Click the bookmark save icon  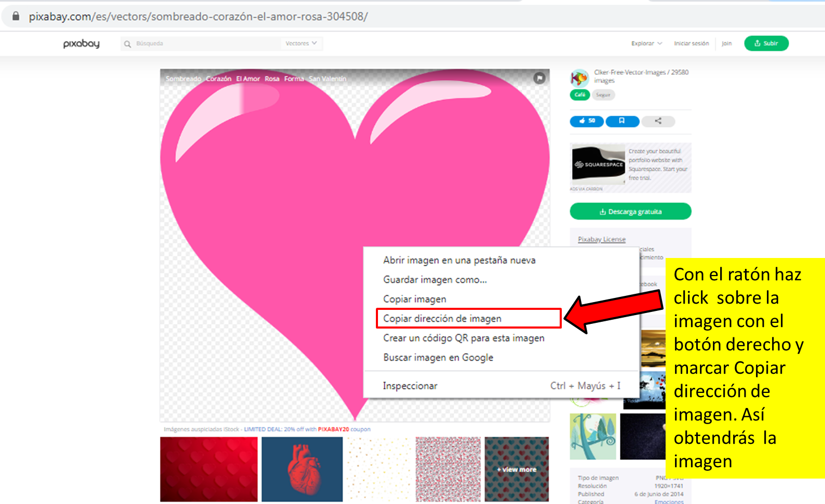622,121
